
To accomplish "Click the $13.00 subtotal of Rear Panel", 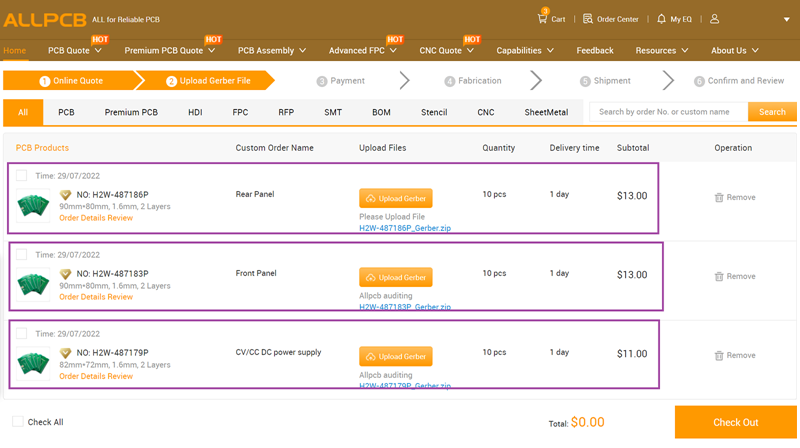I will click(x=632, y=196).
